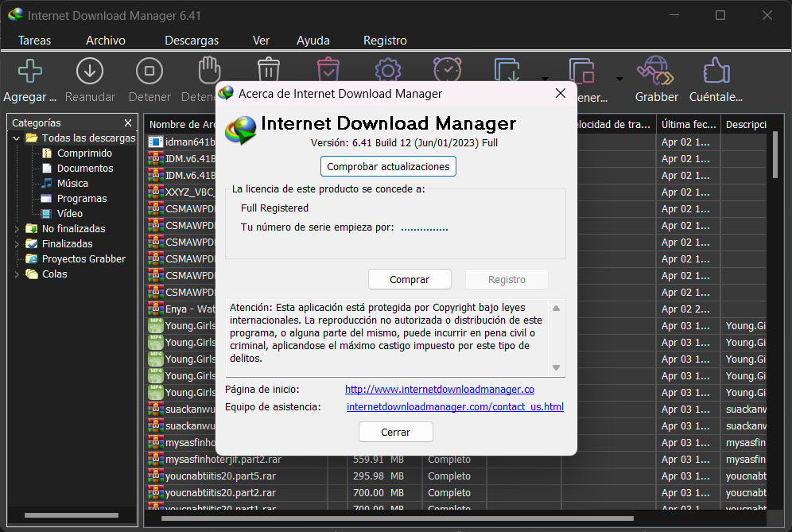Click the Reanudar download toolbar icon
The width and height of the screenshot is (792, 532).
[89, 71]
